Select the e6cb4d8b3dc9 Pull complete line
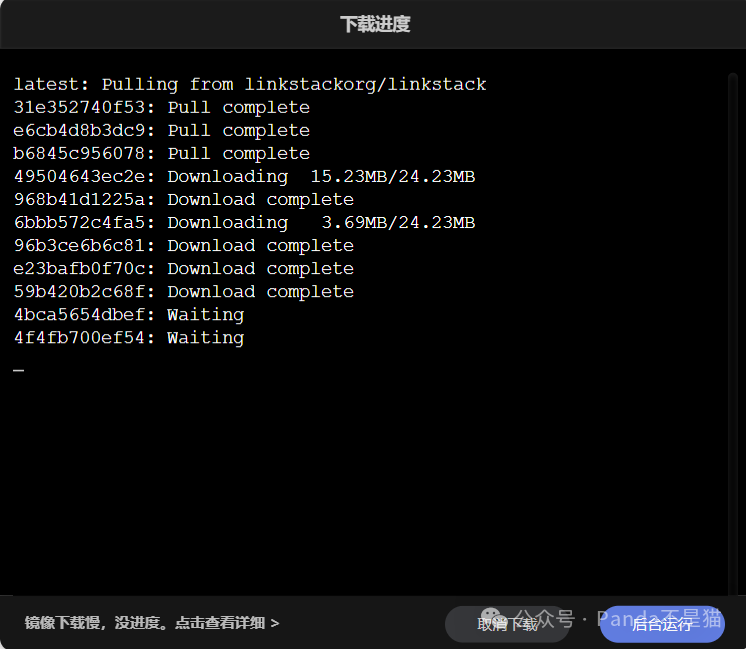The height and width of the screenshot is (649, 746). tap(161, 130)
